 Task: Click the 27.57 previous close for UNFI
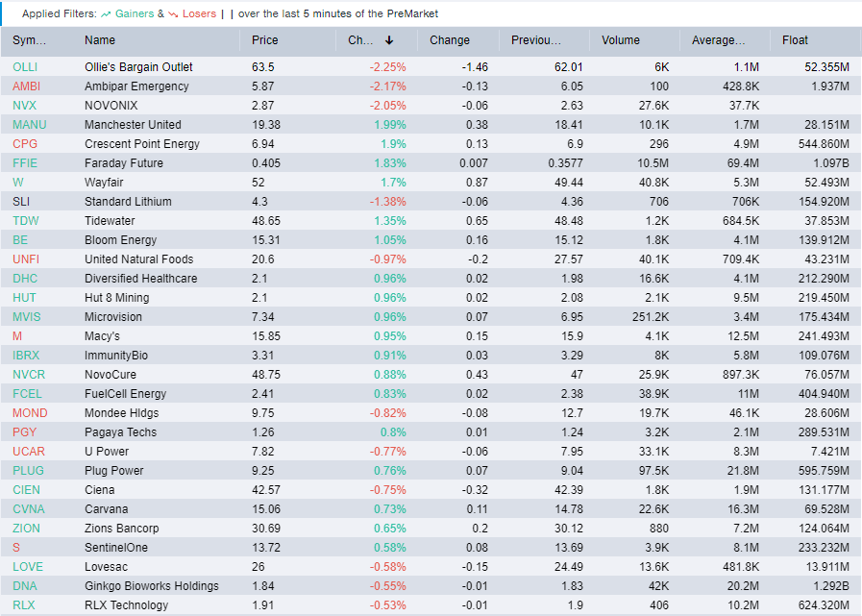[569, 259]
